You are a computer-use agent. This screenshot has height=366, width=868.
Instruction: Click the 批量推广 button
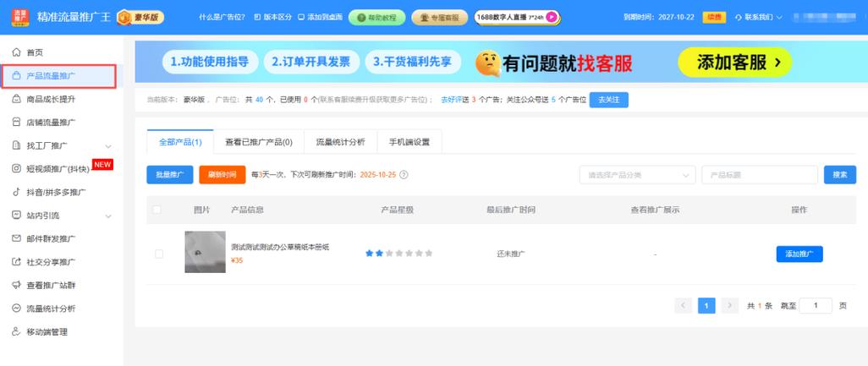[170, 175]
